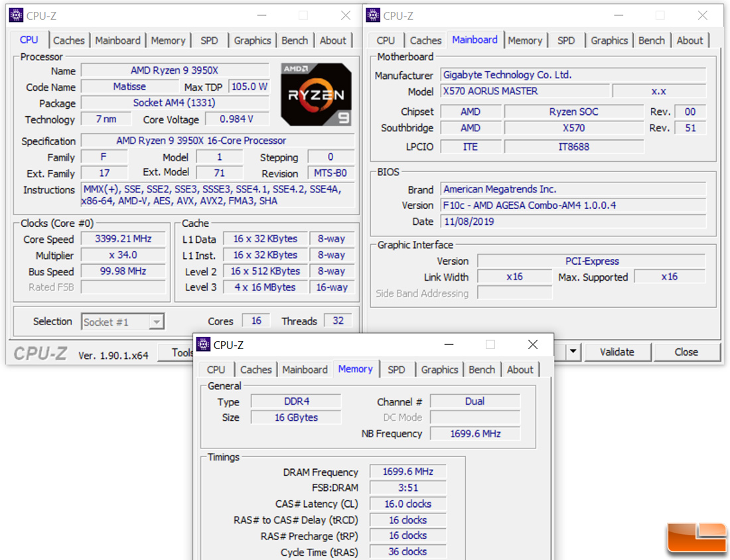Click the FSB:DRAM ratio value 3:51
This screenshot has height=560, width=730.
[x=408, y=488]
